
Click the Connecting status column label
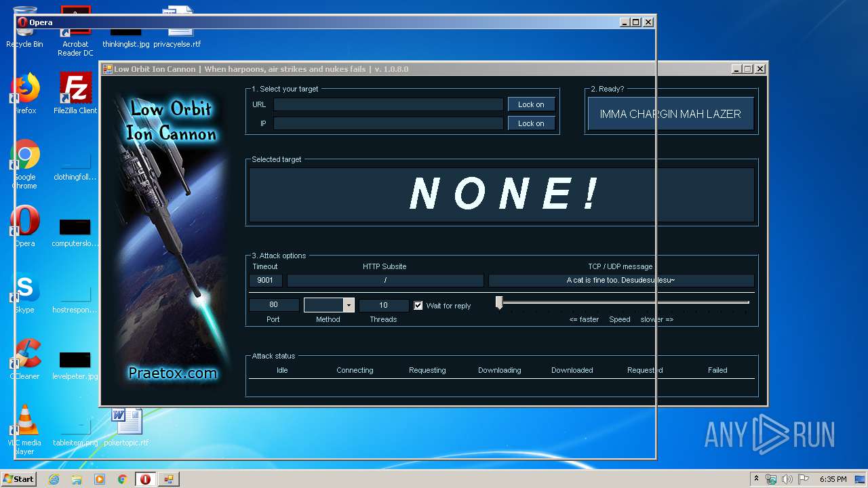coord(355,370)
